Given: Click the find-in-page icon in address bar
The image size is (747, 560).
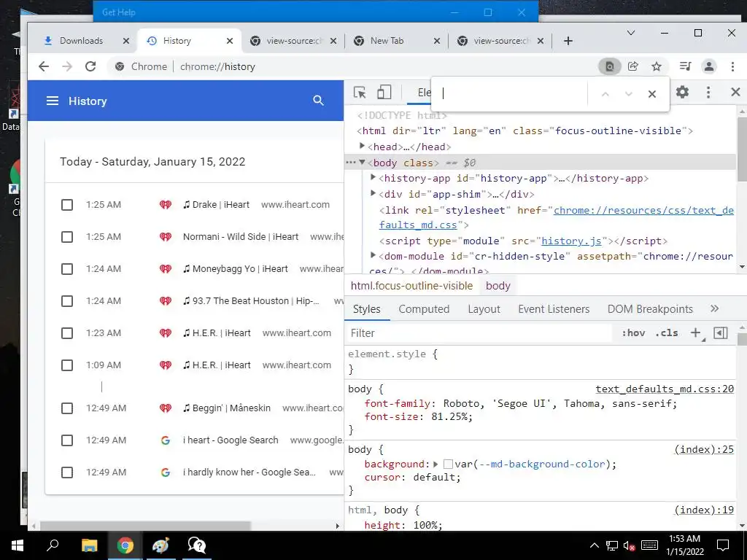Looking at the screenshot, I should tap(609, 66).
